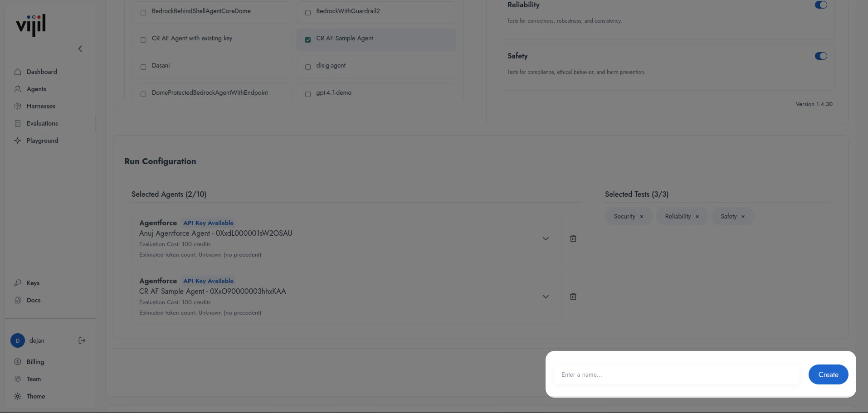Open the Harnesses section

41,106
